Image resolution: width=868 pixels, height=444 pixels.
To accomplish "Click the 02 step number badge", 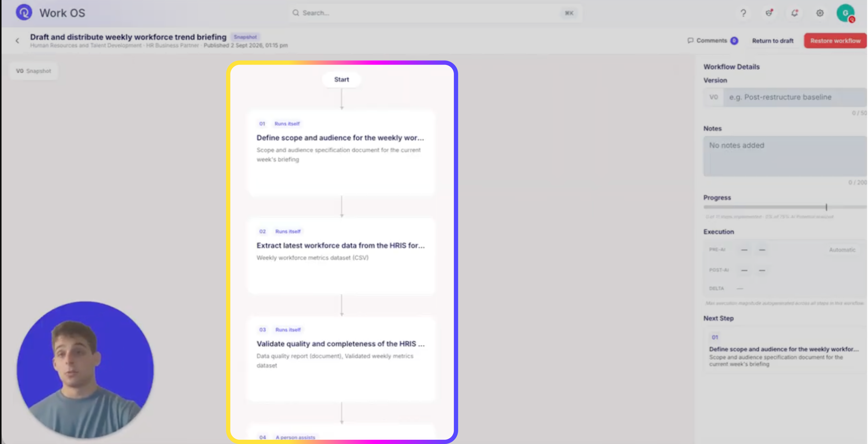I will coord(263,231).
